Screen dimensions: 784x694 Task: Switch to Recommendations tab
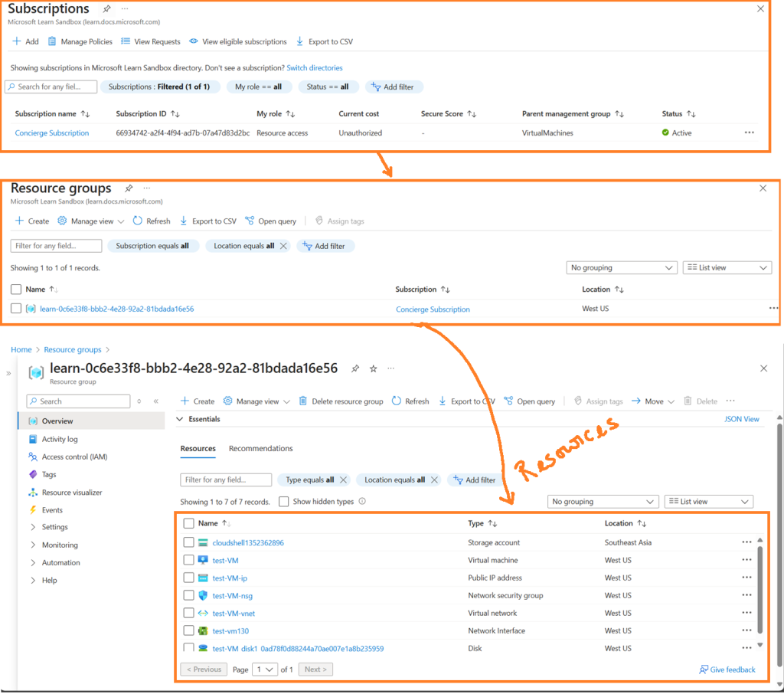click(x=260, y=448)
